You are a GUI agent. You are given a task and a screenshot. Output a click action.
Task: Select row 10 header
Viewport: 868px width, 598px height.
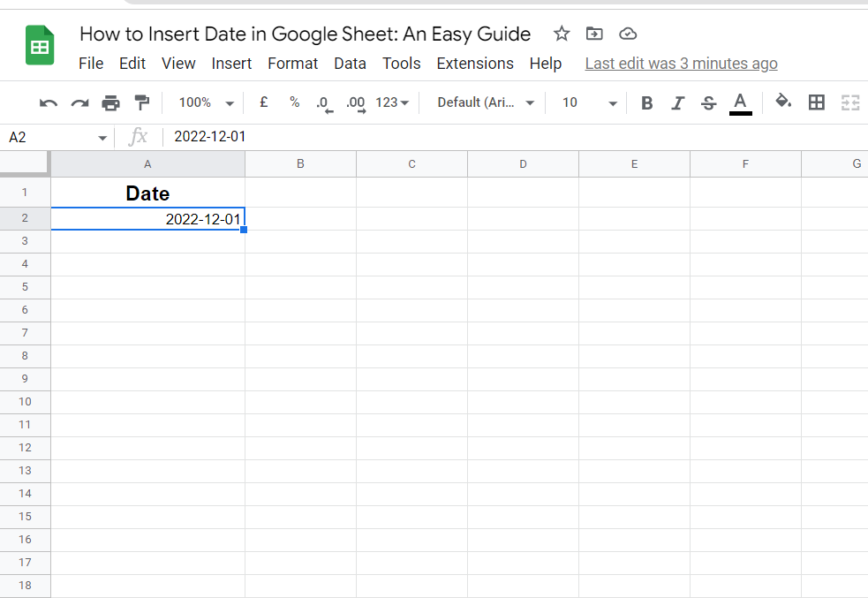pos(25,402)
